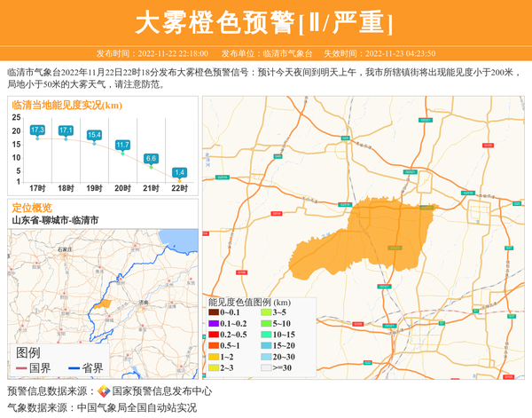Click the 15~20 blue legend swatch
This screenshot has height=418, width=532.
(266, 345)
